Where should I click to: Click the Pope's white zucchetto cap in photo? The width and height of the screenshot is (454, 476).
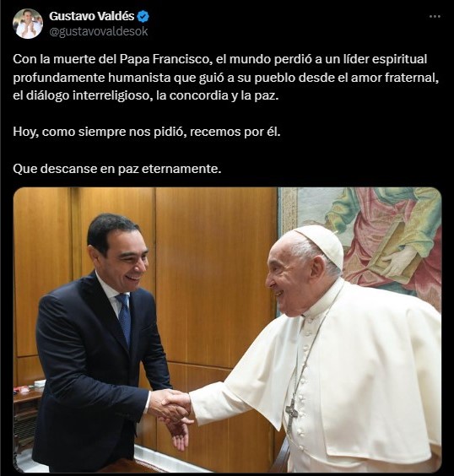(x=320, y=245)
